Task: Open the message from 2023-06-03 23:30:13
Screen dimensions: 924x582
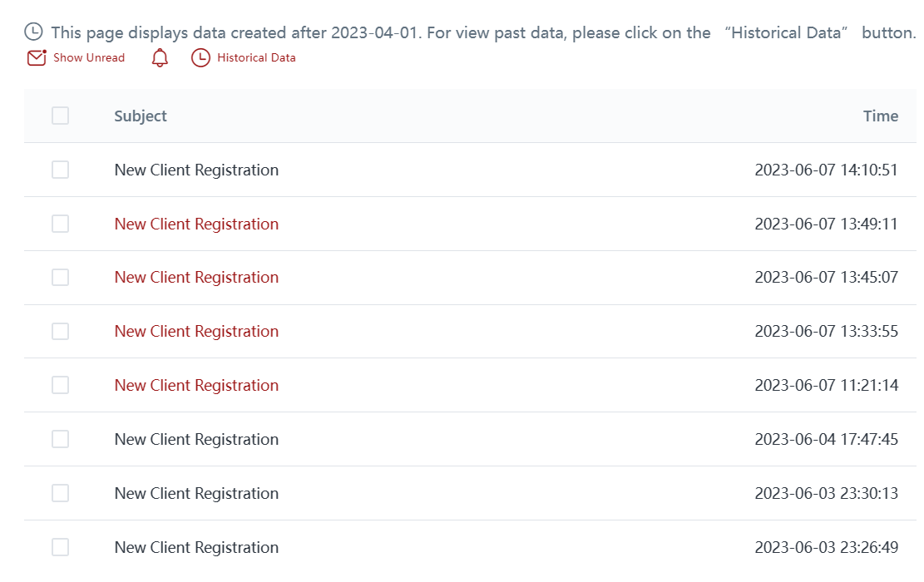Action: pos(196,493)
